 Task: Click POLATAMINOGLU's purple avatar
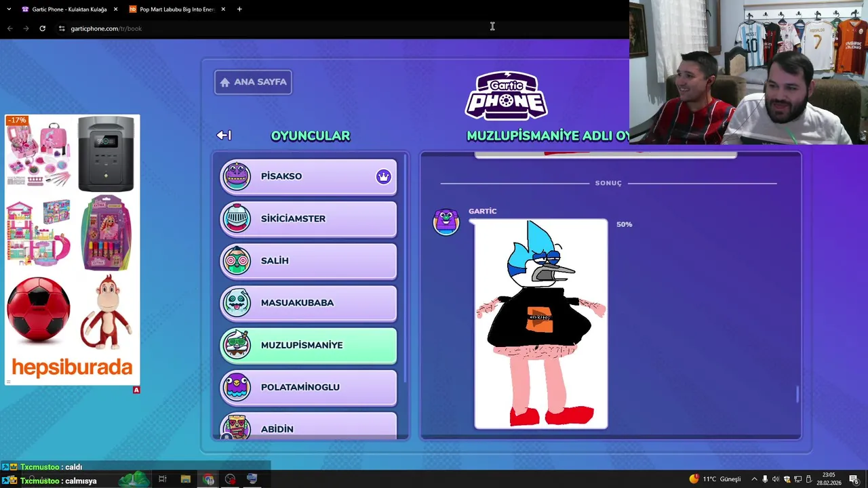(x=237, y=387)
